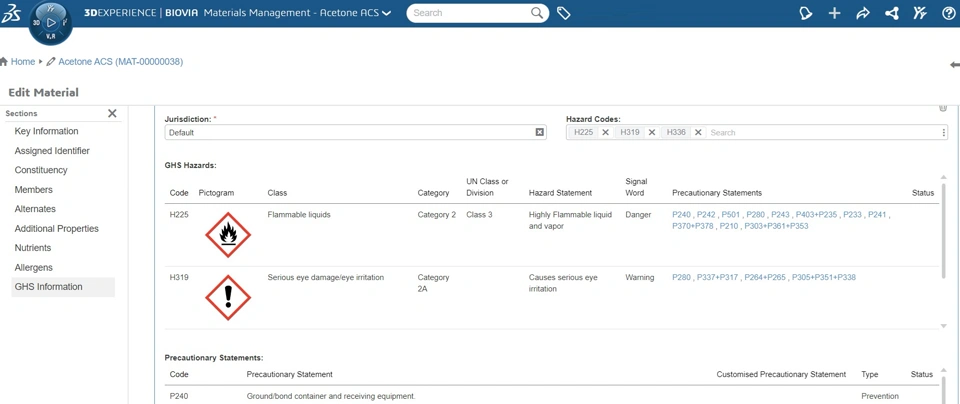
Task: Click the Hazard Codes search field
Action: [x=822, y=132]
